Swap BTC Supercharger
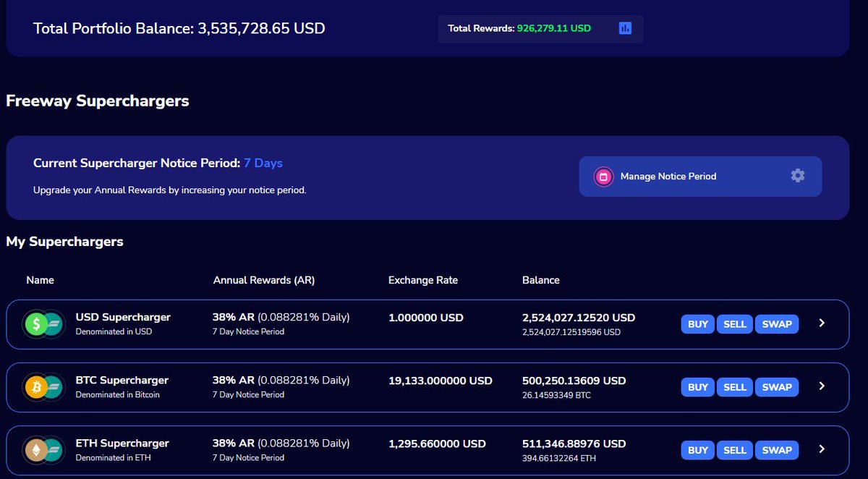 click(777, 387)
